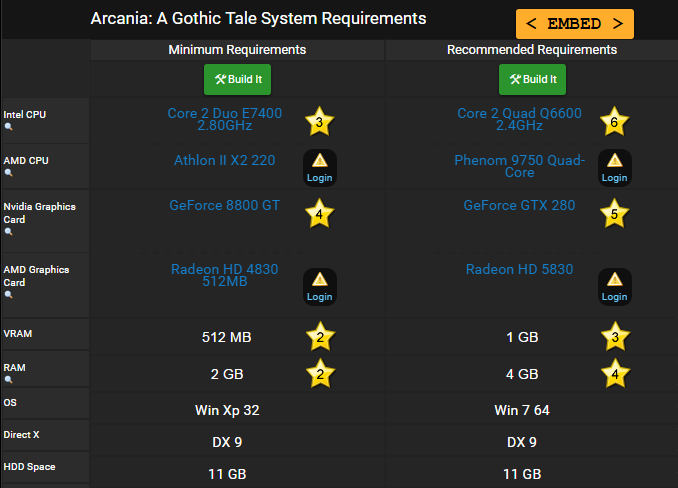Open the Core 2 Duo E7400 2.80GHz link
The width and height of the screenshot is (678, 488).
225,120
